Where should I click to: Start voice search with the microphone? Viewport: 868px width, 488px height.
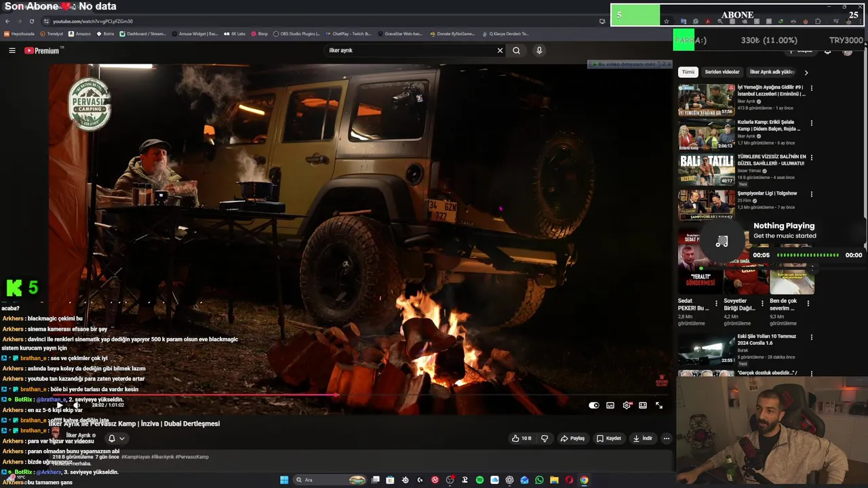tap(539, 50)
